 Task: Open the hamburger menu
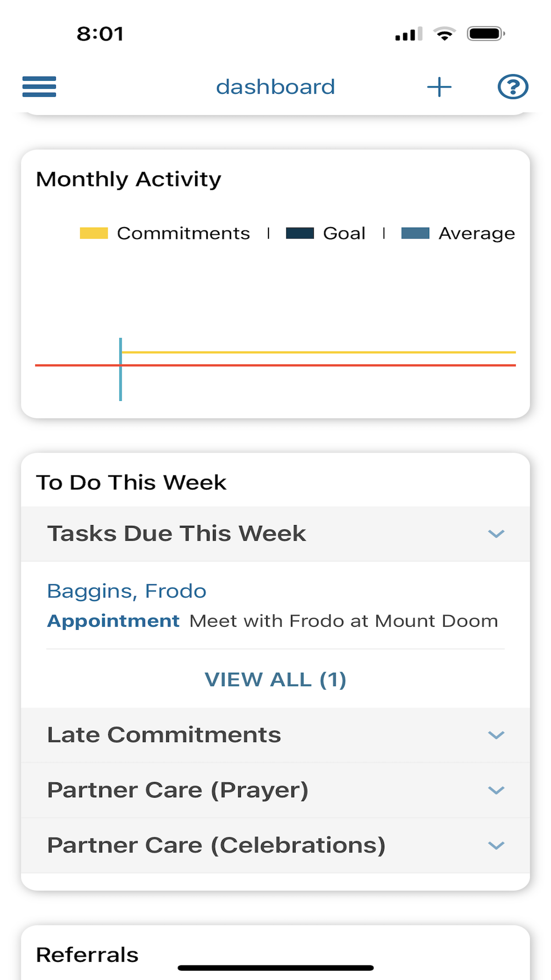point(39,87)
